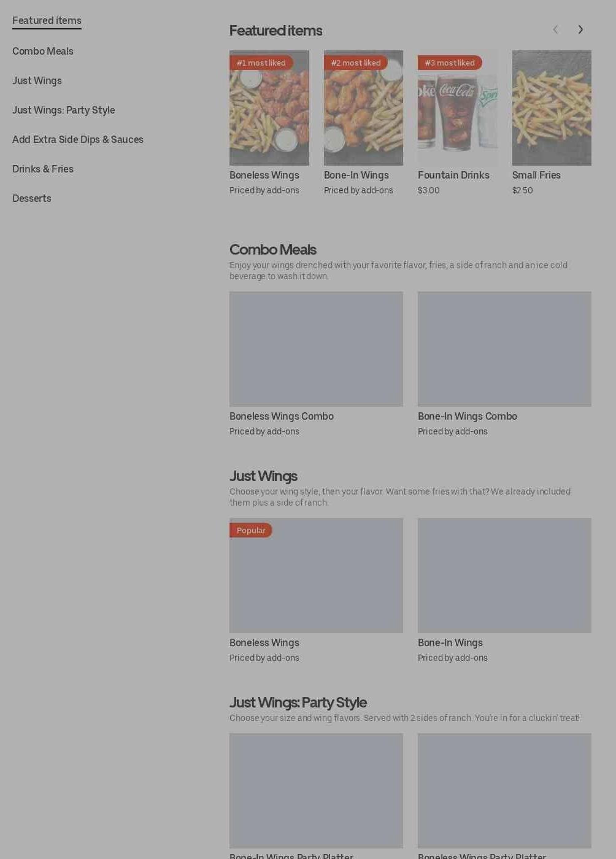Jump to Just Wings in the sidebar
The image size is (616, 859).
37,80
